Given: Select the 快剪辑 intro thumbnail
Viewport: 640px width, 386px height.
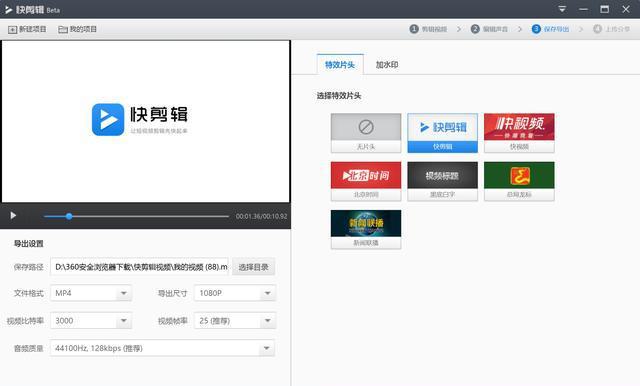Looking at the screenshot, I should pos(442,133).
